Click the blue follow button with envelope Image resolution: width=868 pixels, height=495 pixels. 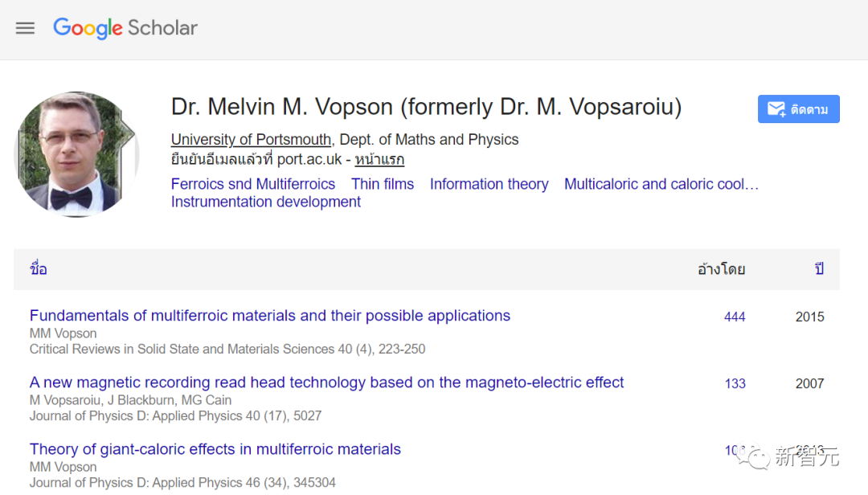(x=798, y=109)
